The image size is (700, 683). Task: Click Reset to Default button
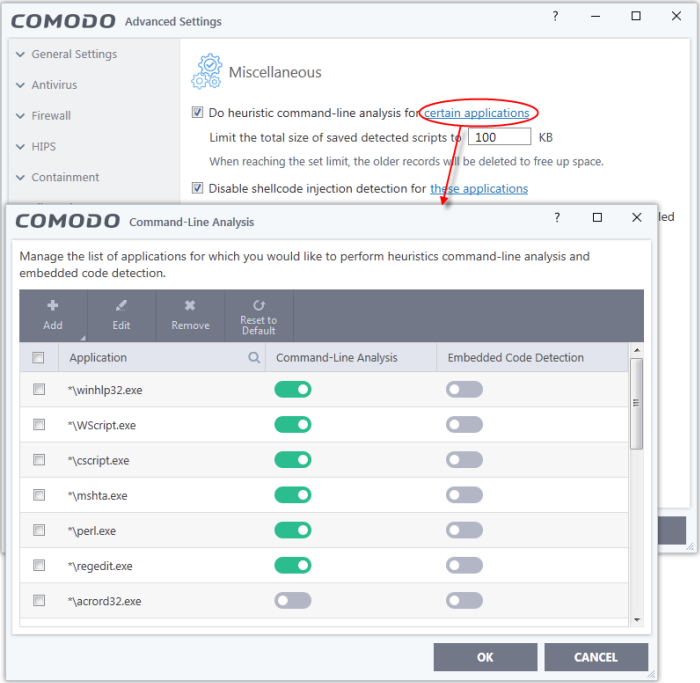pyautogui.click(x=258, y=316)
